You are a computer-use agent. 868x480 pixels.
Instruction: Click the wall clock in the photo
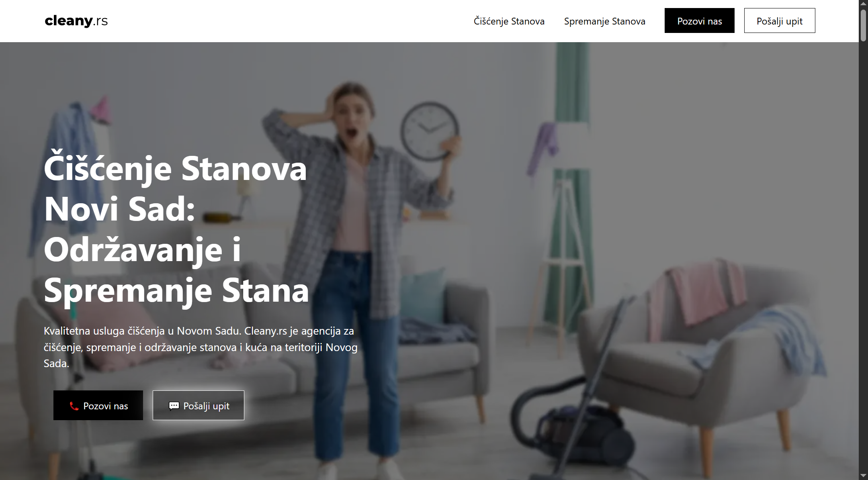coord(429,131)
